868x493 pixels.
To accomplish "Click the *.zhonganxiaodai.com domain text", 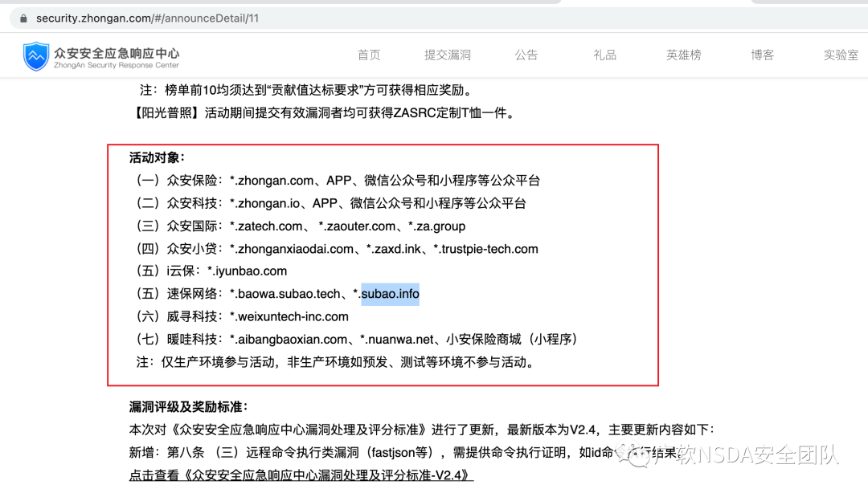I will (291, 249).
